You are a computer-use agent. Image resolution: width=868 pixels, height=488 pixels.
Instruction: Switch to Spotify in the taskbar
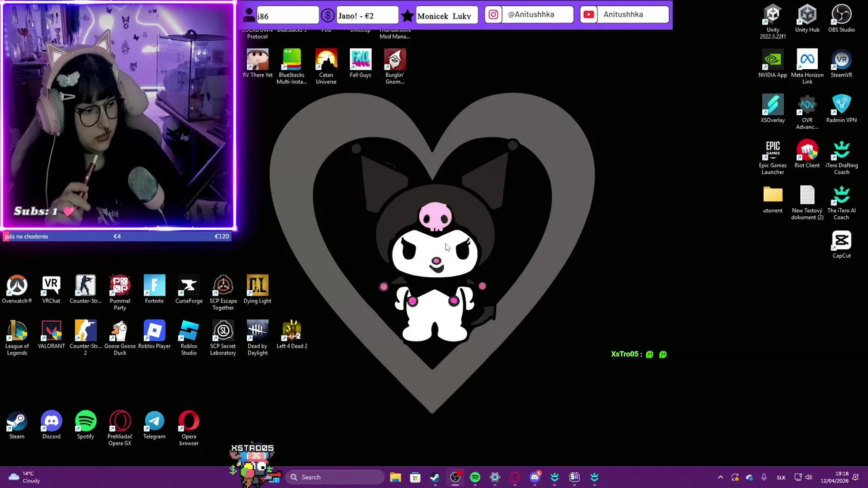point(475,477)
